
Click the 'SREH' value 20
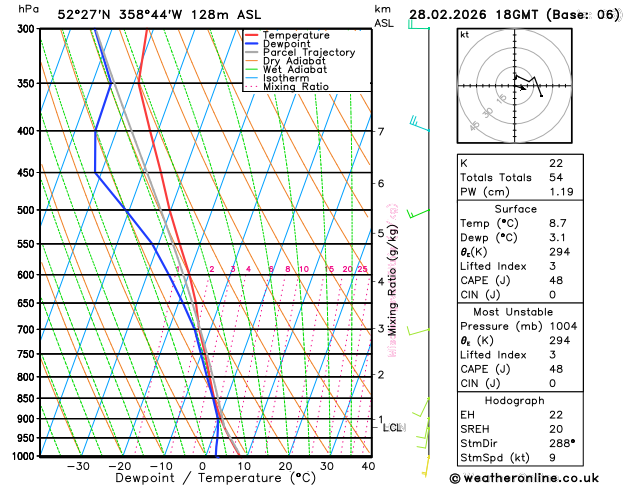(x=556, y=429)
